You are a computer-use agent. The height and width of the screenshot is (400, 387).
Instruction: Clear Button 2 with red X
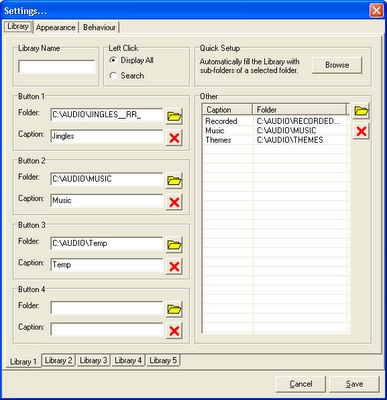[174, 202]
